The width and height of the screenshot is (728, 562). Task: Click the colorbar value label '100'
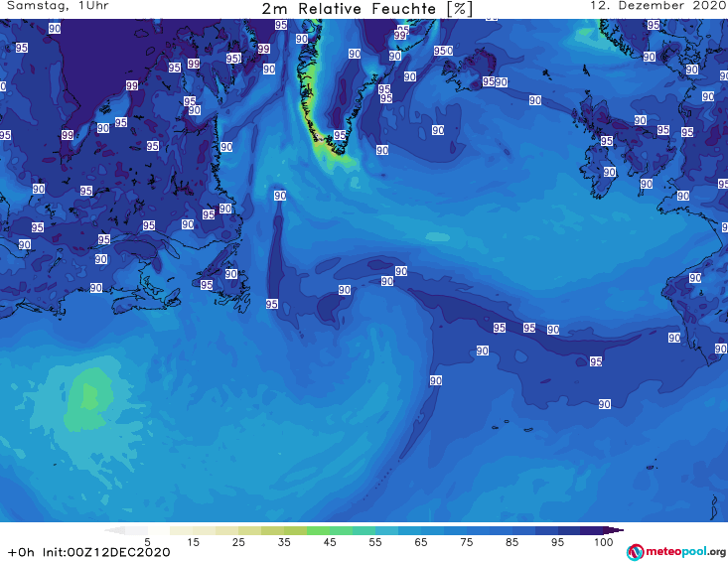click(x=604, y=542)
